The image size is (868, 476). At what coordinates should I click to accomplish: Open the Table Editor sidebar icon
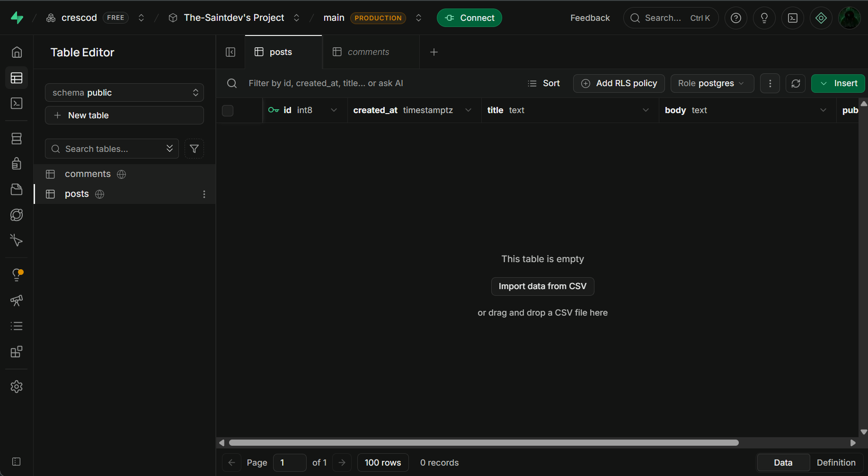click(x=17, y=78)
